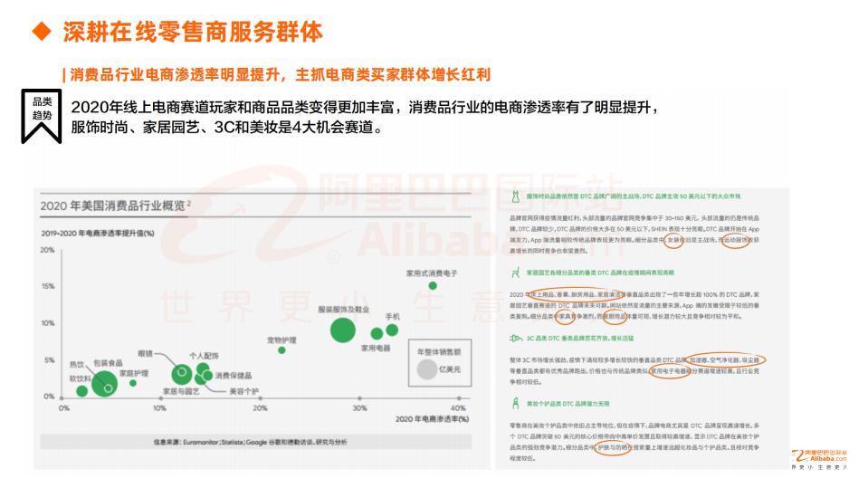Click the dress icon beside the 服饰时尚 heading
The height and width of the screenshot is (488, 868).
click(515, 196)
